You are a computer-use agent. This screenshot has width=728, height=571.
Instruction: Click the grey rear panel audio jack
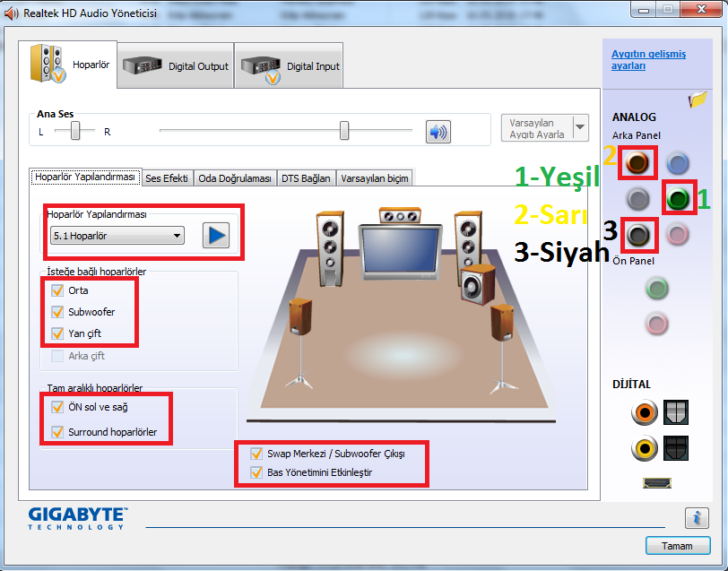637,199
